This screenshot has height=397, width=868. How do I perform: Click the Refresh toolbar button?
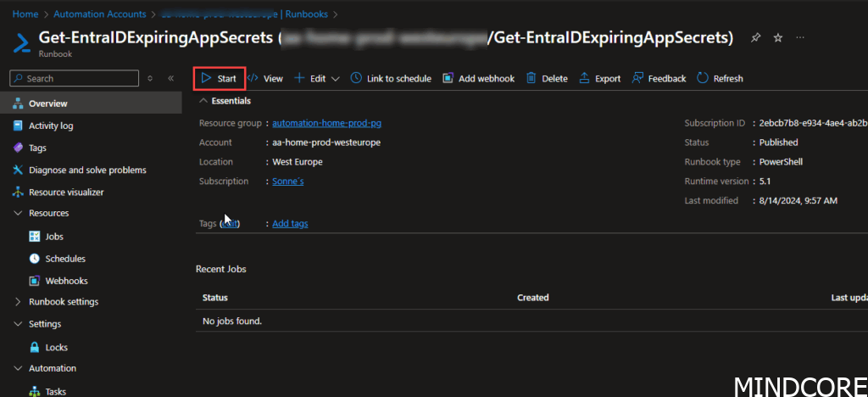pyautogui.click(x=720, y=78)
